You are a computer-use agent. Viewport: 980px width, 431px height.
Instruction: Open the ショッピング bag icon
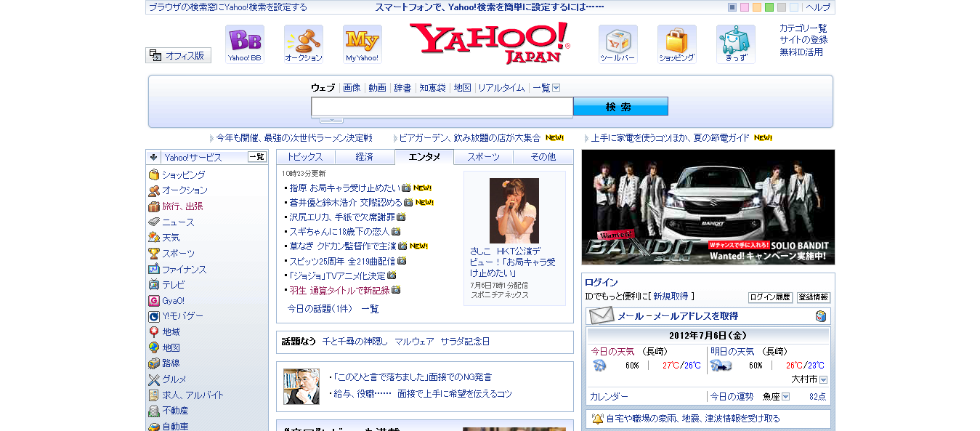coord(676,44)
